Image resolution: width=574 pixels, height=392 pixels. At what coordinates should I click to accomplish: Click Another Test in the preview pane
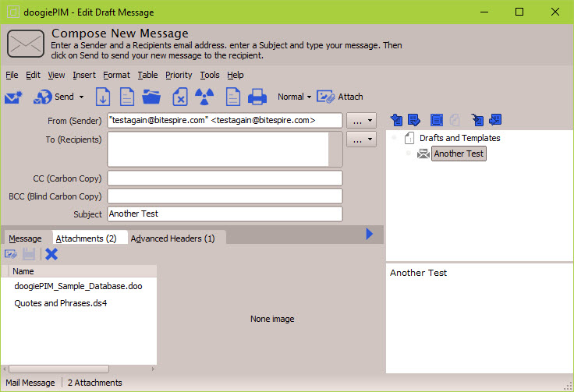(x=419, y=273)
